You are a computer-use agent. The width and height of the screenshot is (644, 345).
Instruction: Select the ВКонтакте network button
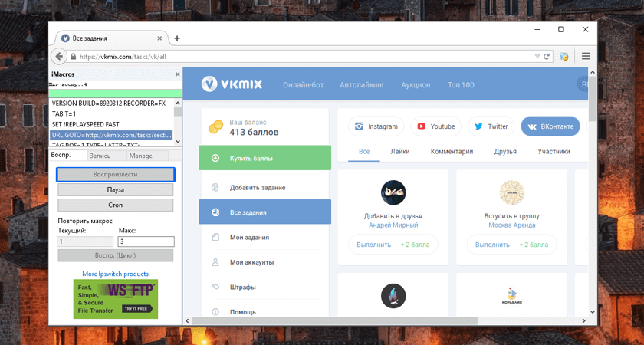click(x=550, y=126)
